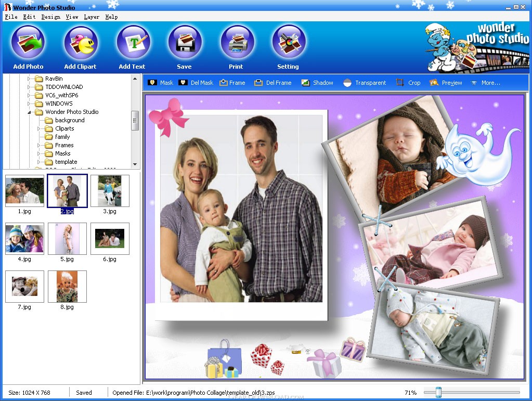Expand the Masks folder node

[x=38, y=153]
